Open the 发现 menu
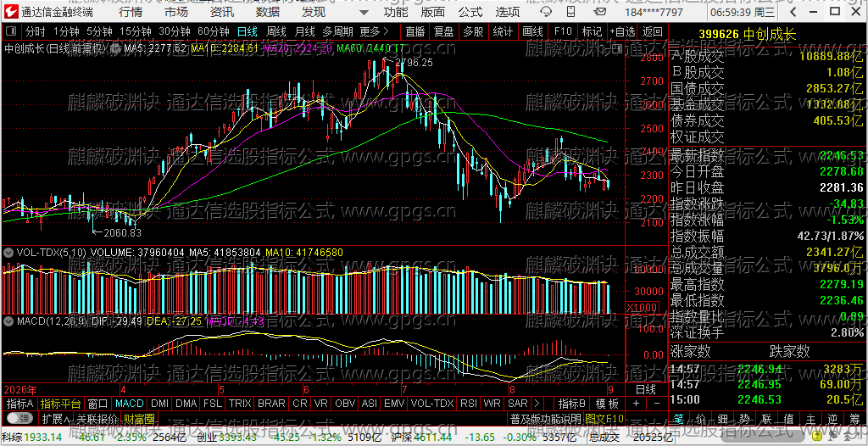This screenshot has width=868, height=446. (314, 12)
